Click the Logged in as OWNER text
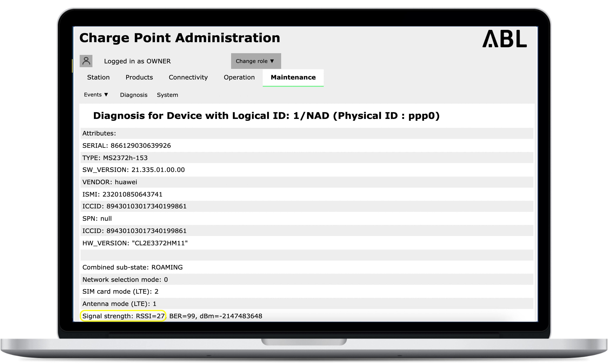The height and width of the screenshot is (364, 608). (x=137, y=61)
